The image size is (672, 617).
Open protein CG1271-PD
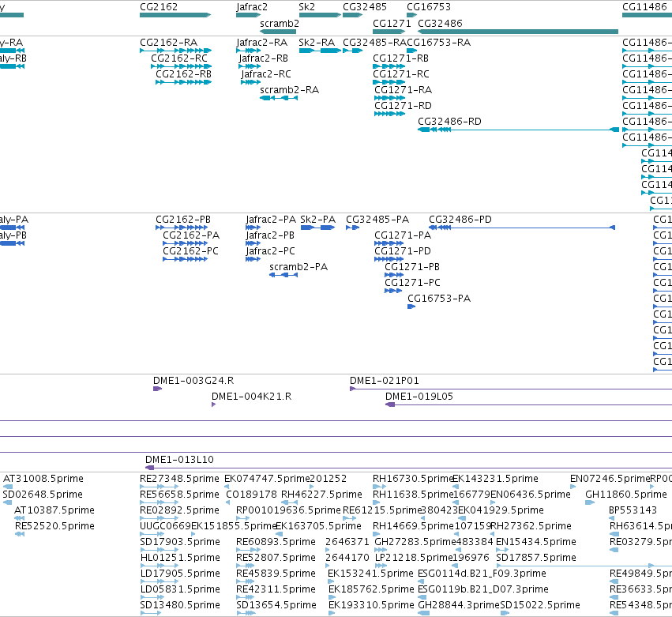tap(389, 259)
